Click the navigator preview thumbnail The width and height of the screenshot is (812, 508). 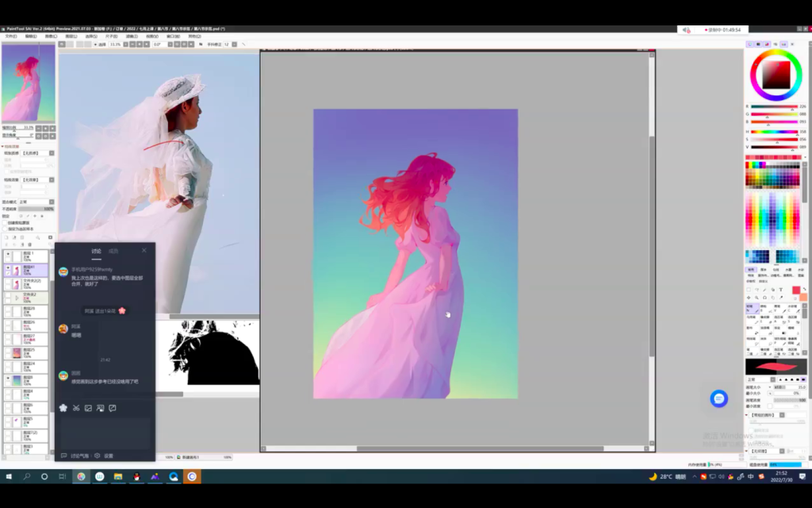click(x=29, y=83)
